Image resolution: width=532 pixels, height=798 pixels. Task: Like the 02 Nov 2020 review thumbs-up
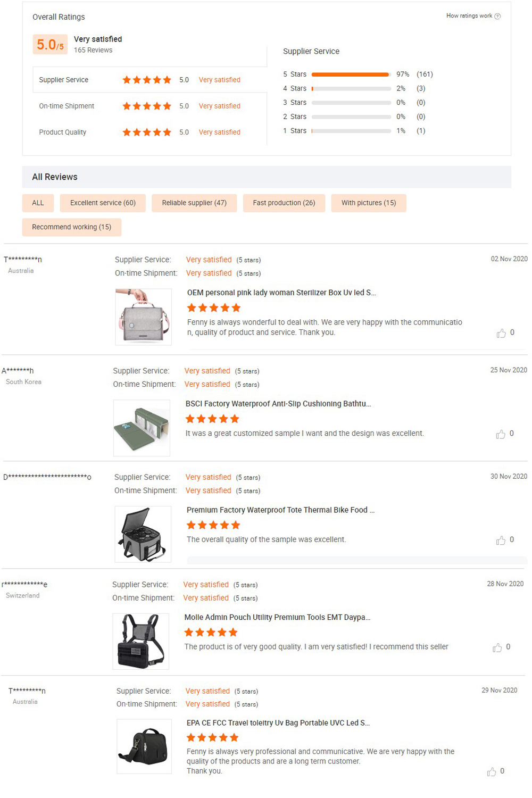tap(501, 333)
